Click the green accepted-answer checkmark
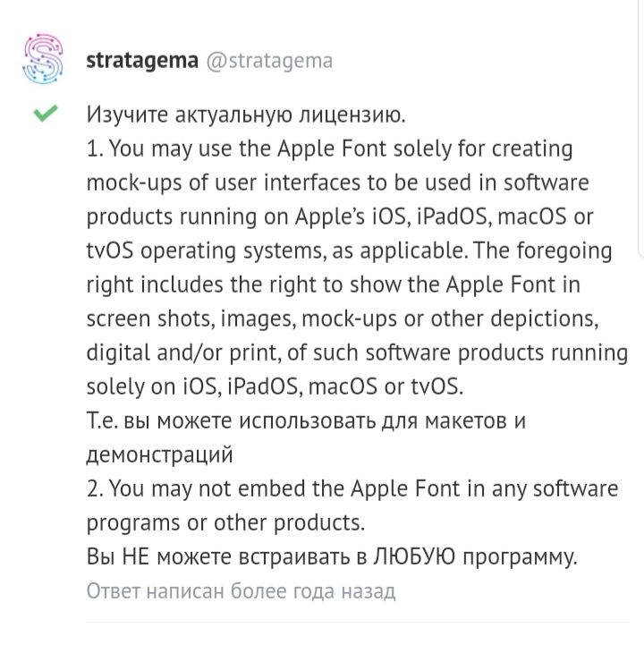The height and width of the screenshot is (645, 644). [x=45, y=115]
